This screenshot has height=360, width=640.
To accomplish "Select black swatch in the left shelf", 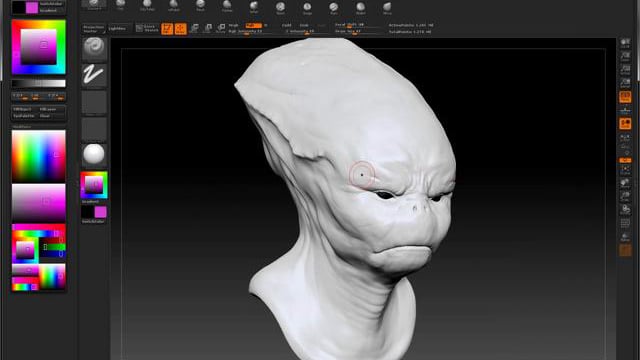I will [87, 212].
